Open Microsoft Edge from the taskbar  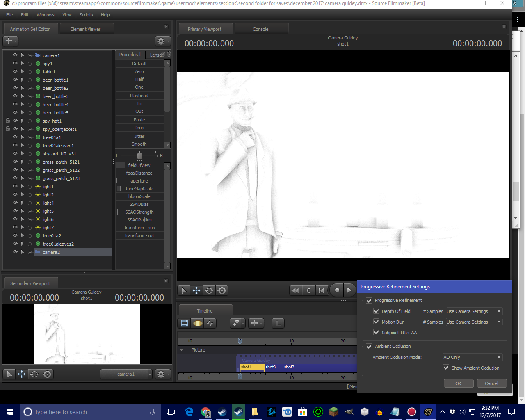coord(189,412)
